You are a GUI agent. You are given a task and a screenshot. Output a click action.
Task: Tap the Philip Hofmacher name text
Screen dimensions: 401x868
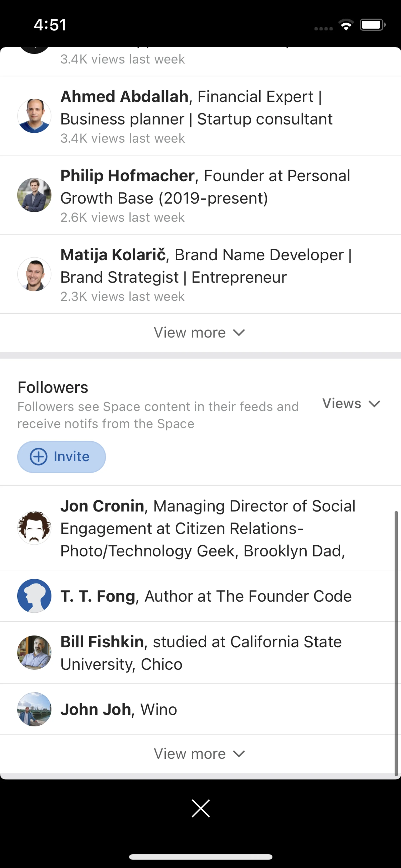point(127,176)
